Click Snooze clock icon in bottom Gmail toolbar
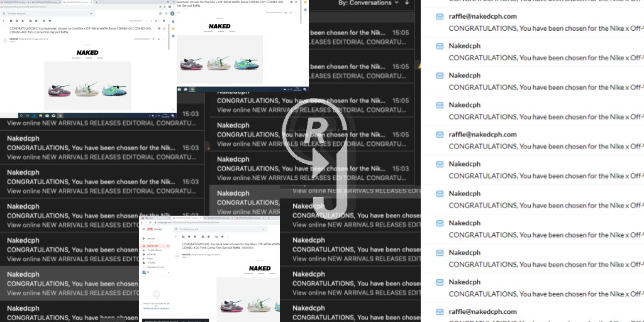Screen dimensions: 644x322 coord(209,236)
